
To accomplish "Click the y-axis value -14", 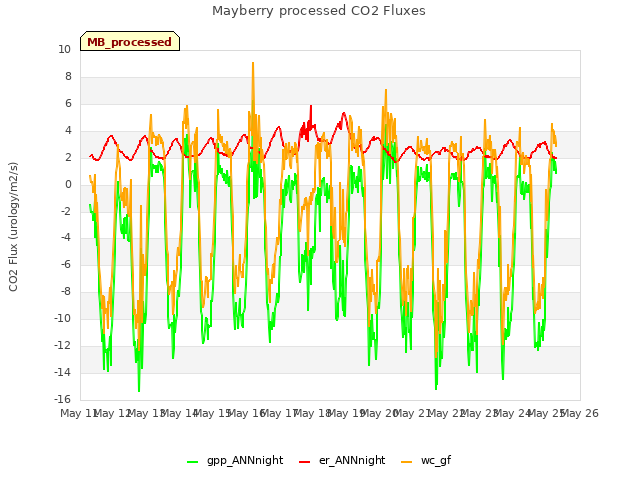I will pos(62,372).
